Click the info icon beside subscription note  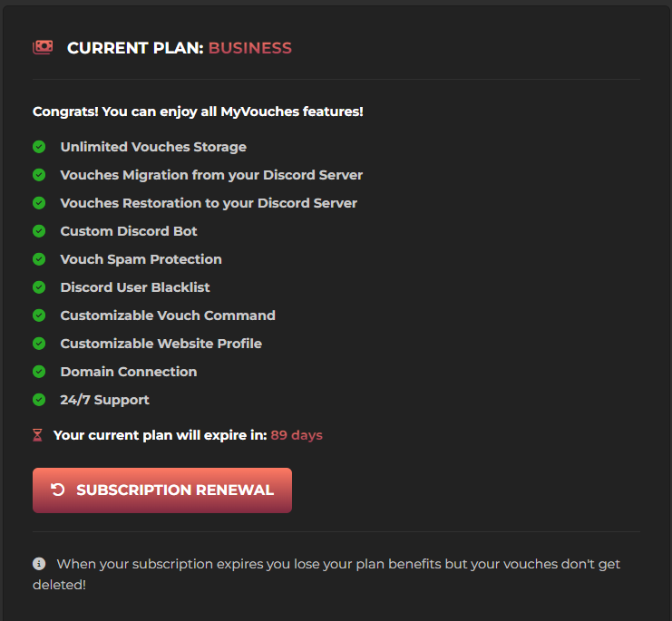point(39,564)
